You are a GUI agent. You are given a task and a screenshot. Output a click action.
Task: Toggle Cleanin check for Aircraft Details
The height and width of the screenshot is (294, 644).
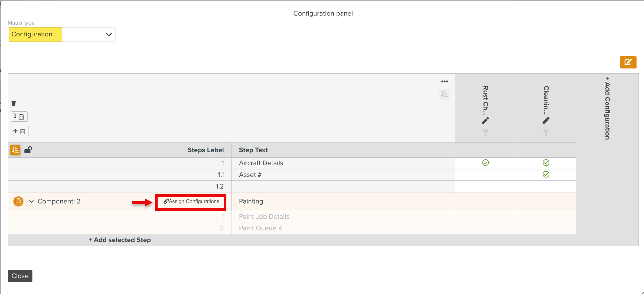[546, 163]
